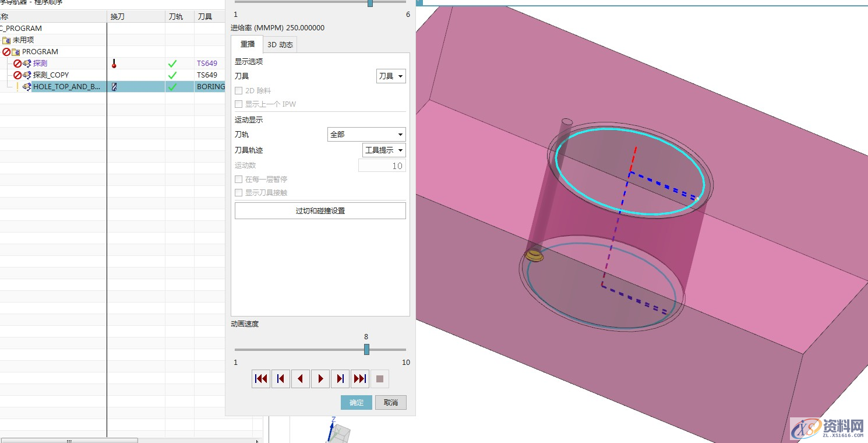The width and height of the screenshot is (868, 443).
Task: Enable the 2D 除料 checkbox
Action: point(239,91)
